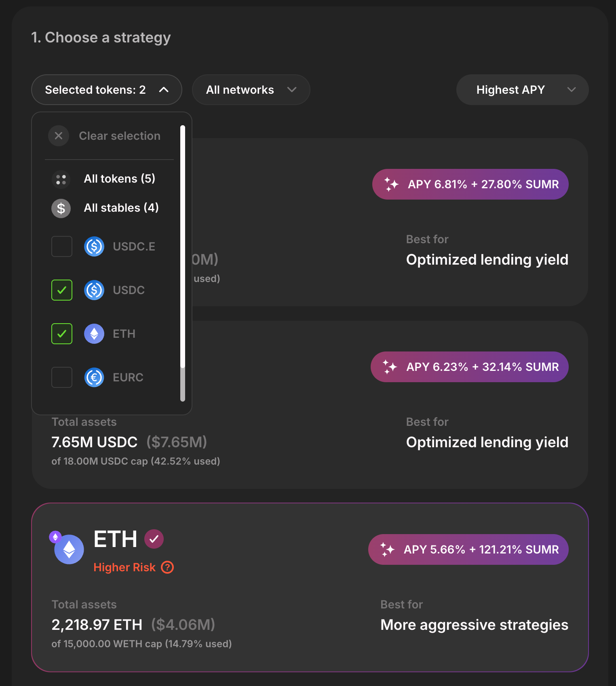Click the APY 5.66% + 121.21% SUMR badge

pos(468,549)
